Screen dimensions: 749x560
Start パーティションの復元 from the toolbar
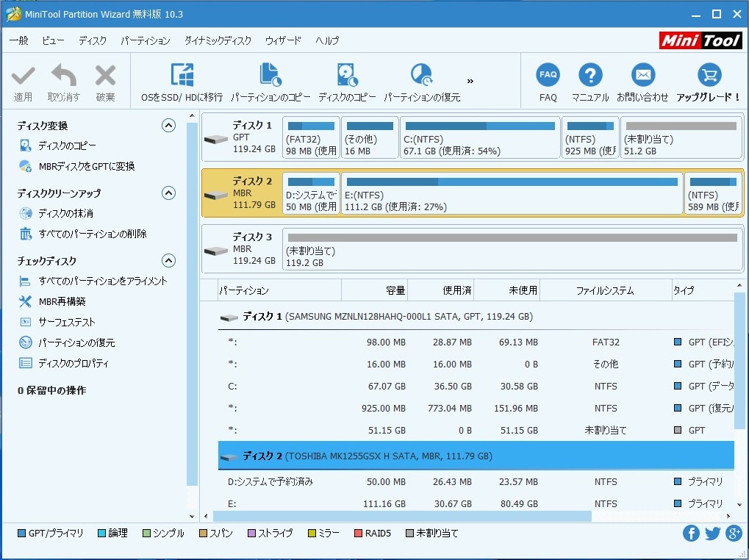(422, 76)
